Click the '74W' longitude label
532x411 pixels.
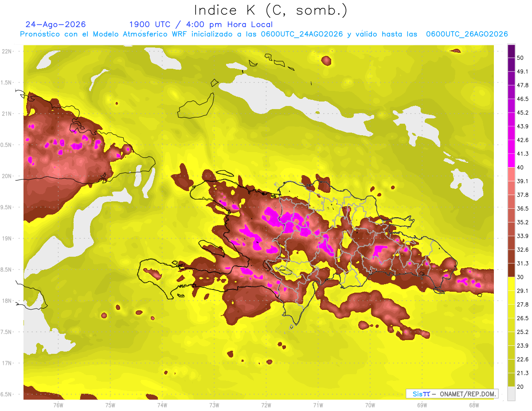click(x=162, y=405)
